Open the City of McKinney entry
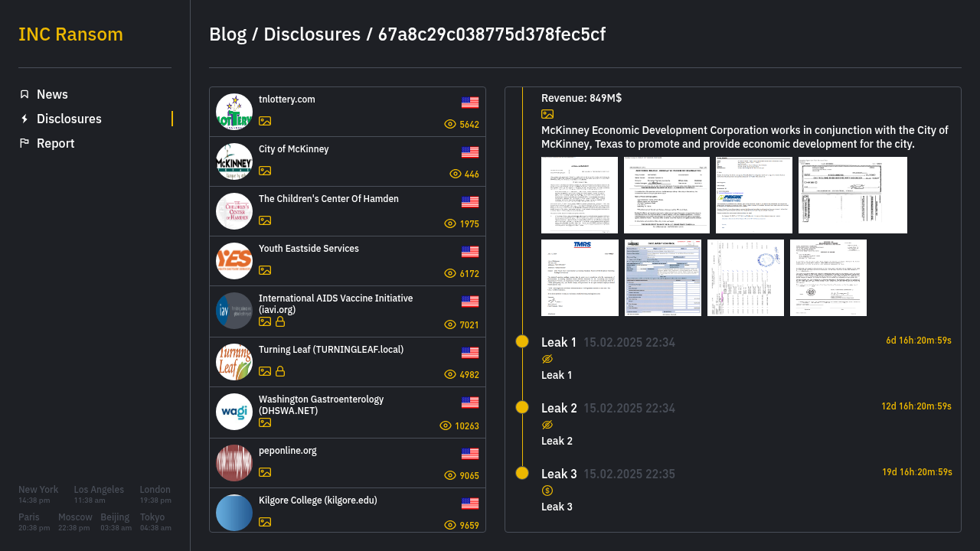This screenshot has width=980, height=551. 348,161
